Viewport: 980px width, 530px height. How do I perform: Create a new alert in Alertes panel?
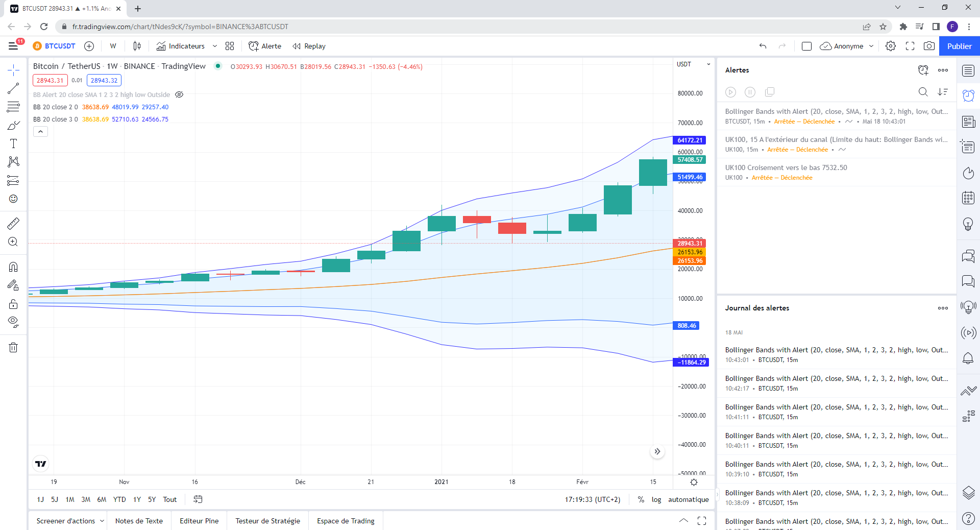point(923,70)
